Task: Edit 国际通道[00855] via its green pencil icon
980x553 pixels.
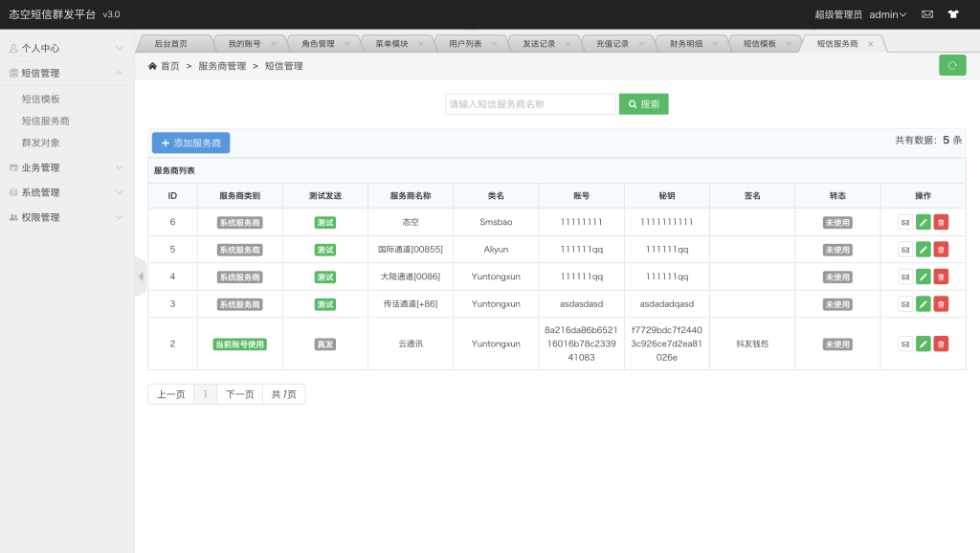Action: (923, 251)
